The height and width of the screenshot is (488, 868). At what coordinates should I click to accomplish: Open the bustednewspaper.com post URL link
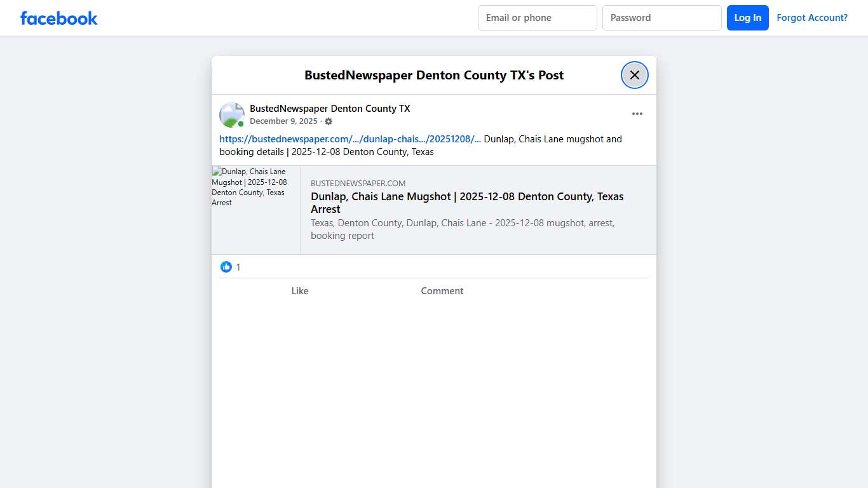(x=350, y=139)
